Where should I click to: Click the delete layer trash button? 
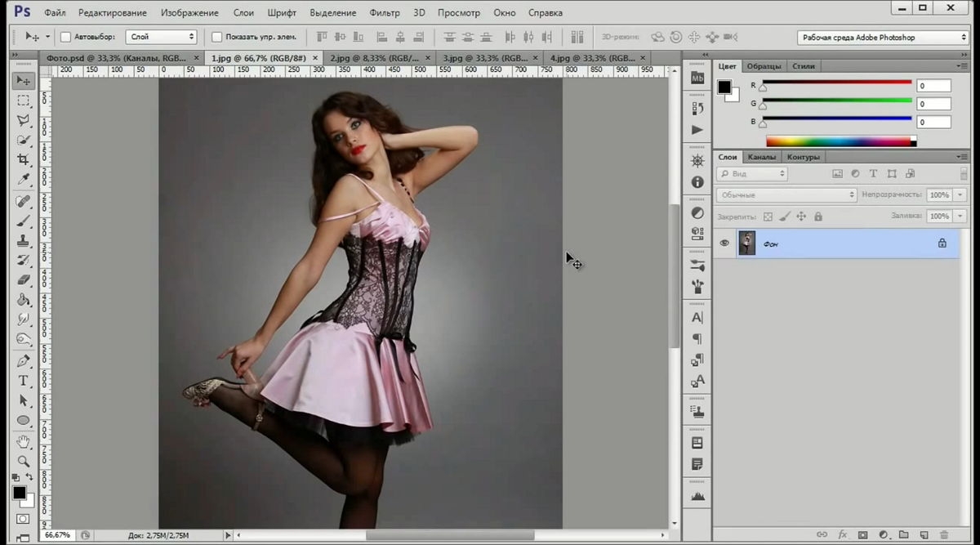click(944, 535)
